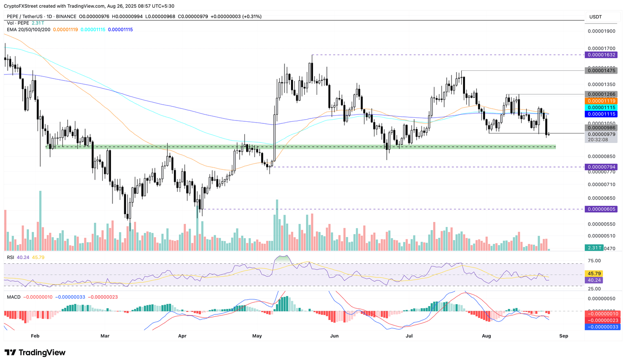This screenshot has width=626, height=364.
Task: Click the current price 0.00000979 label
Action: point(601,134)
